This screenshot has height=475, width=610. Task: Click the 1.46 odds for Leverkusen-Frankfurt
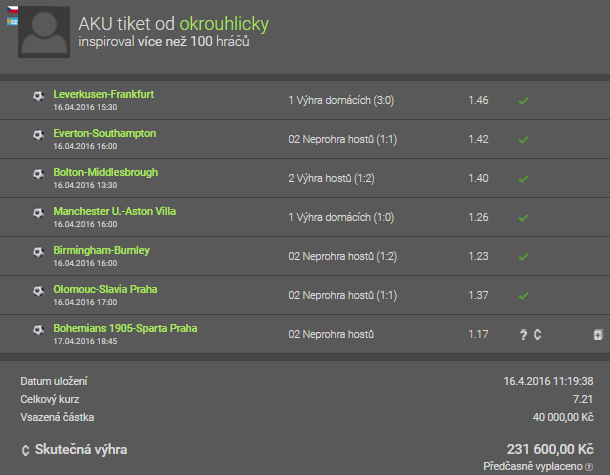[x=477, y=100]
